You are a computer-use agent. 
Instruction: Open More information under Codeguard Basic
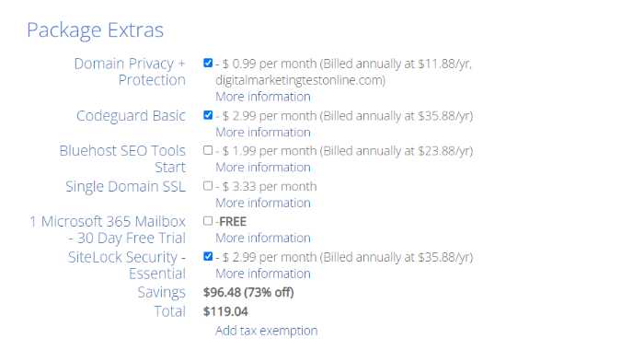pyautogui.click(x=263, y=133)
